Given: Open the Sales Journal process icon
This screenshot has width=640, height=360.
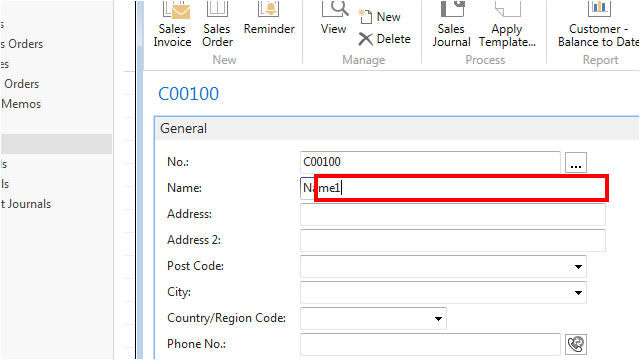Looking at the screenshot, I should tap(453, 9).
